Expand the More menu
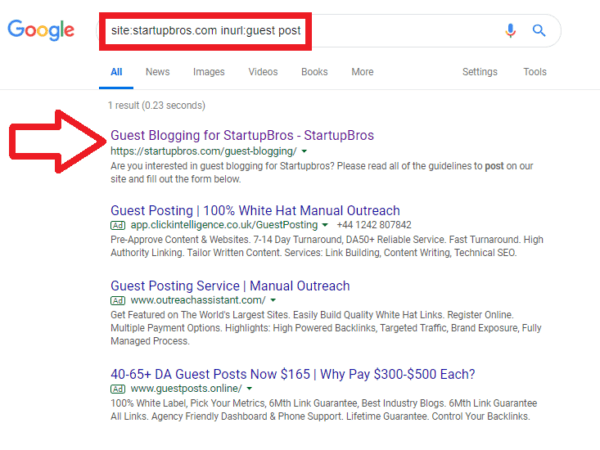The image size is (600, 450). (x=362, y=72)
